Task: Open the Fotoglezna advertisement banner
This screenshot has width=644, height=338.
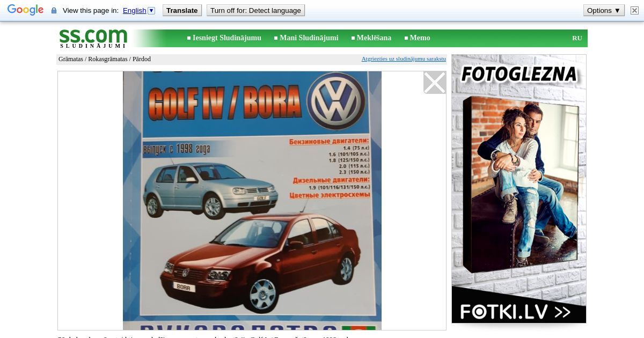Action: [519, 189]
